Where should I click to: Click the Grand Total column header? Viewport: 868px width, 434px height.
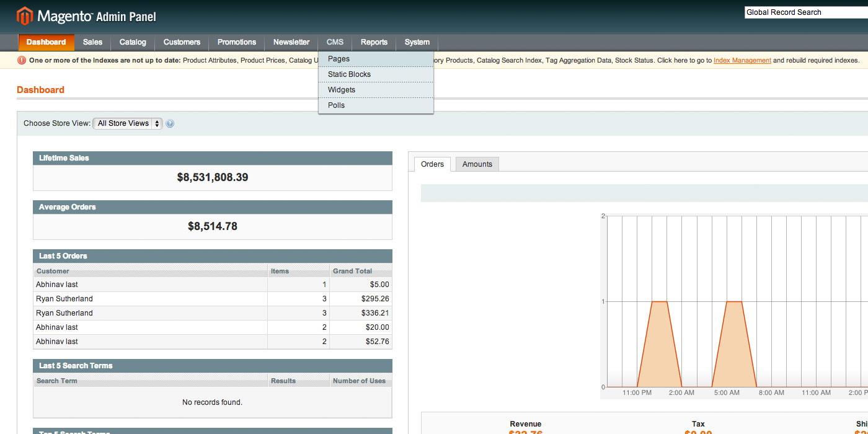tap(361, 271)
